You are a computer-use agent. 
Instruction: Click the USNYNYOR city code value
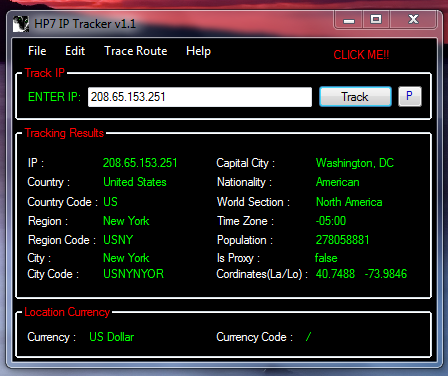[x=133, y=274]
